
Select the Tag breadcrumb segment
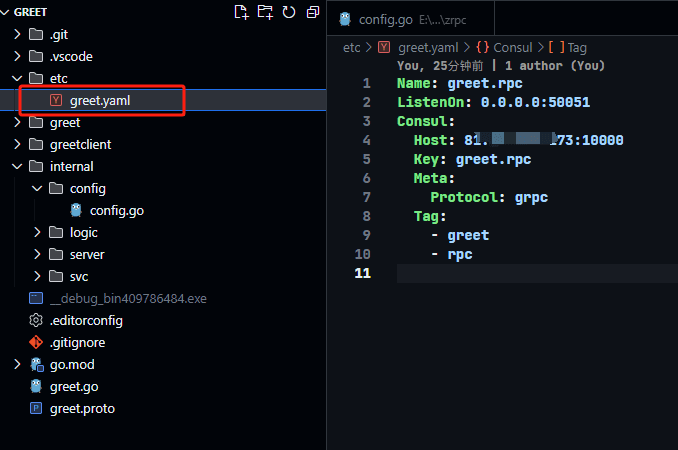pyautogui.click(x=576, y=47)
